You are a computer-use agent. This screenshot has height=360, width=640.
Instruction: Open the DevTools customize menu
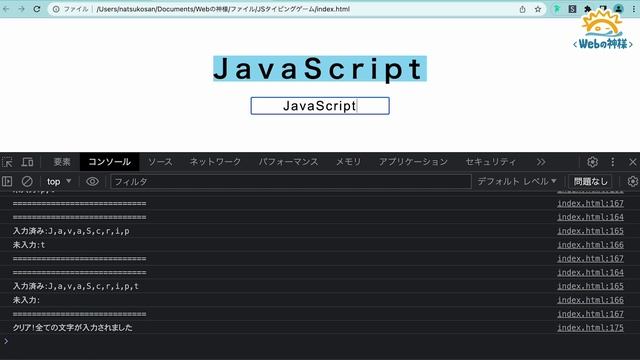[612, 162]
